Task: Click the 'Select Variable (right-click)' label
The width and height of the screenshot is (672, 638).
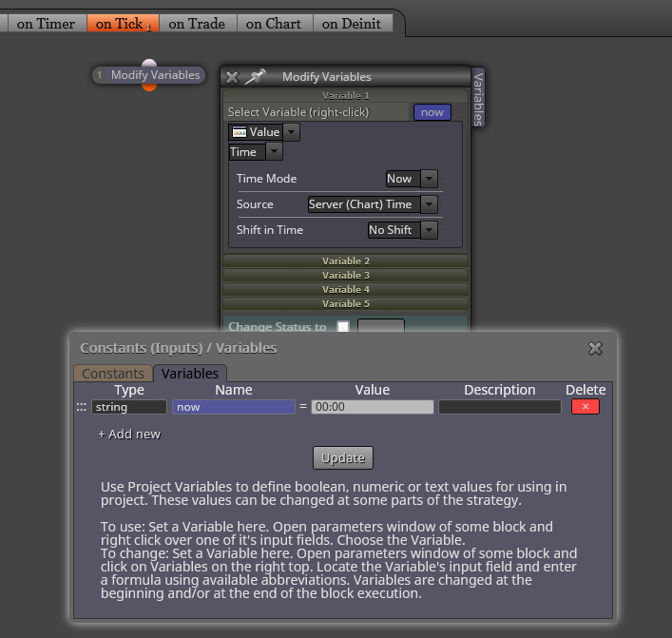Action: [298, 112]
